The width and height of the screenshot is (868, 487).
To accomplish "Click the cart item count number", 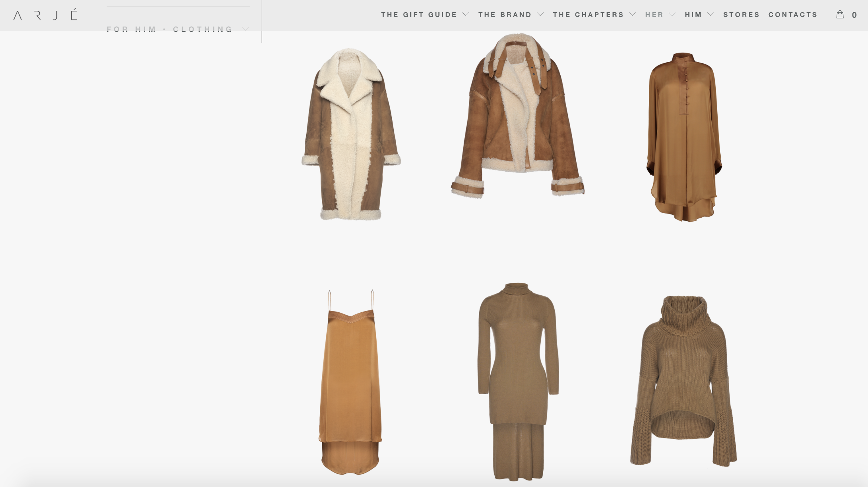I will tap(854, 15).
